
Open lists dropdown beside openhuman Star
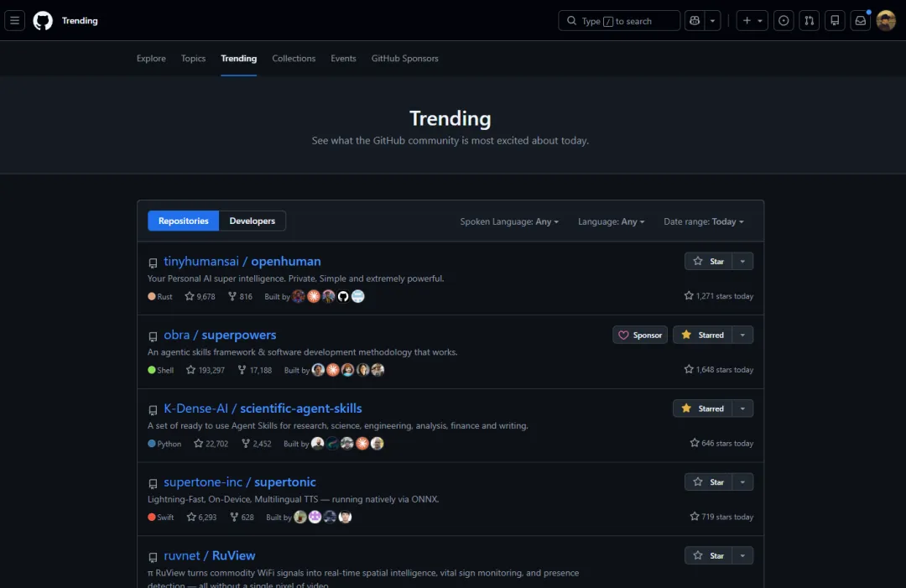[x=742, y=261]
